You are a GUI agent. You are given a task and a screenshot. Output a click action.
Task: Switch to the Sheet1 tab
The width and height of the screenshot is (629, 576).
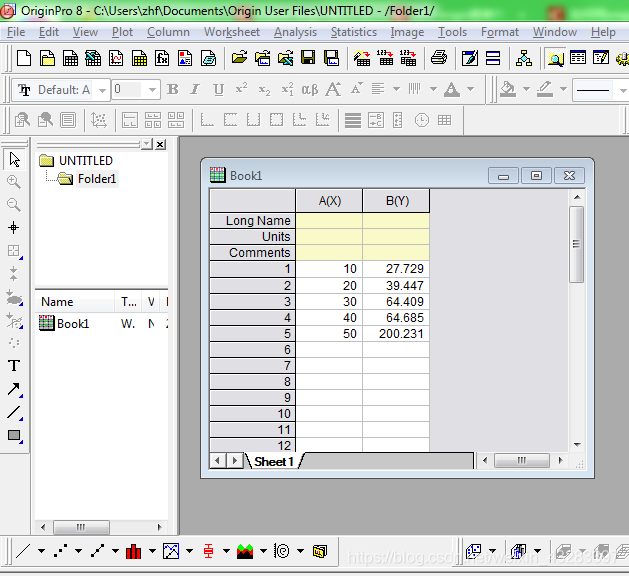(x=274, y=461)
